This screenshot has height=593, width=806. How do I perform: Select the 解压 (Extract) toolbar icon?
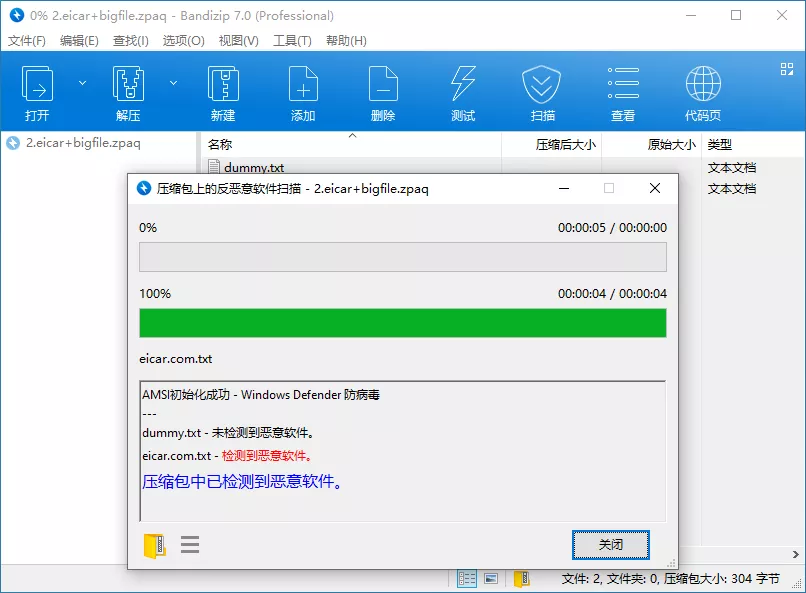coord(128,90)
